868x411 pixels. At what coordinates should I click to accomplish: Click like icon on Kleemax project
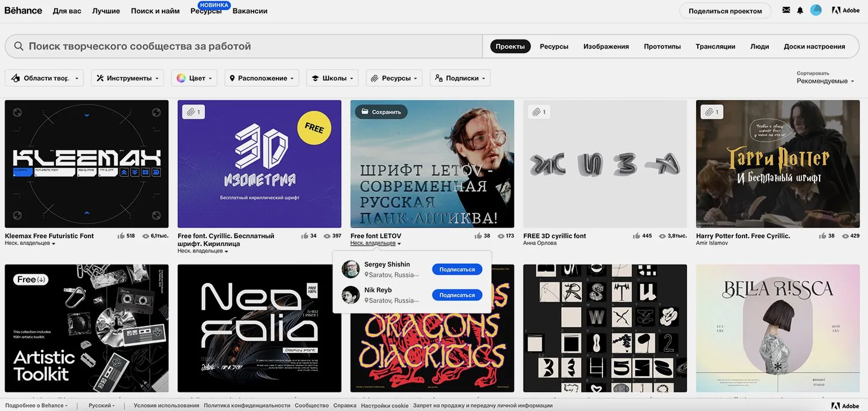click(x=121, y=236)
